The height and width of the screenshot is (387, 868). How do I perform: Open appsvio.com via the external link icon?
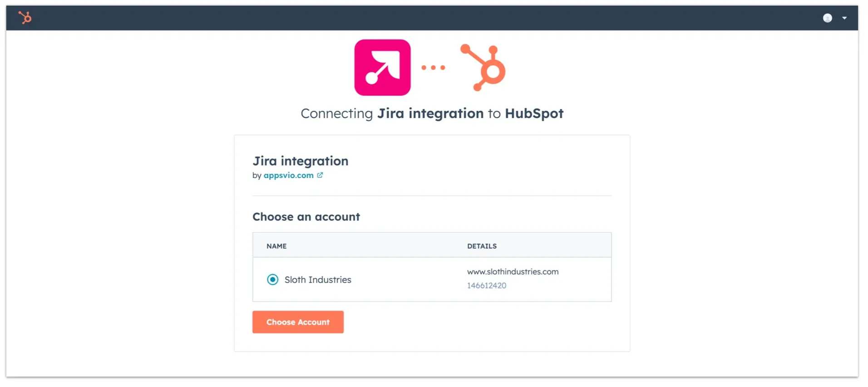pyautogui.click(x=320, y=175)
